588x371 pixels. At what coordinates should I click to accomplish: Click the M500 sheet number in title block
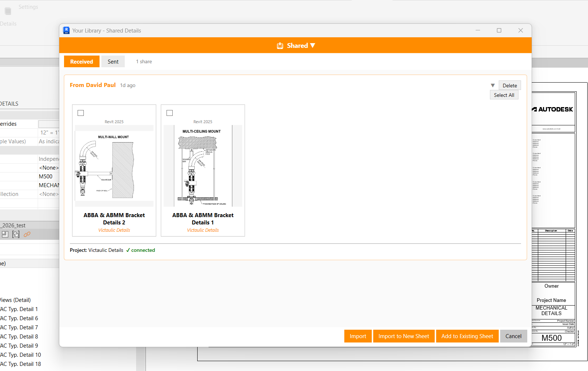pos(551,338)
